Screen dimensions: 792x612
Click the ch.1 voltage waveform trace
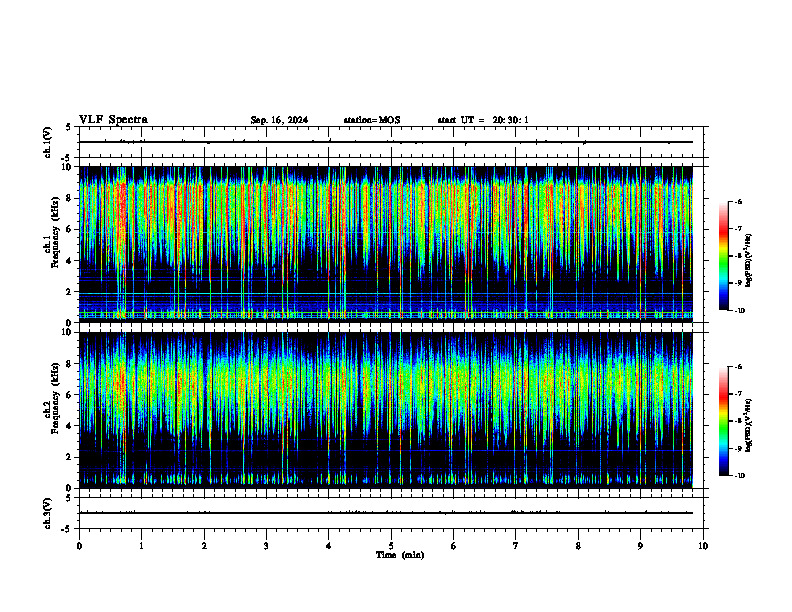385,142
